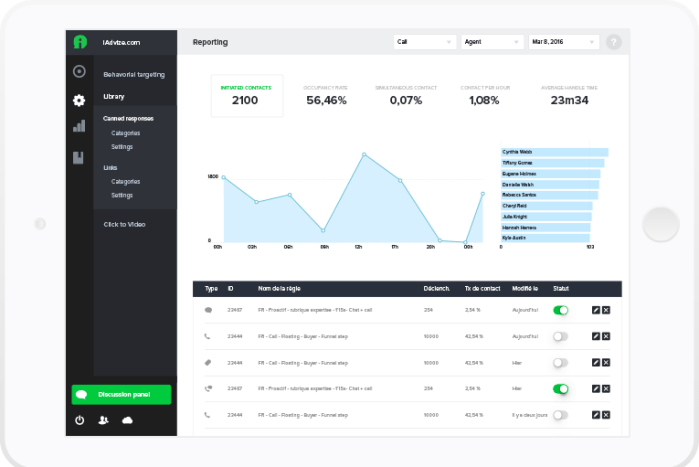Screen dimensions: 699x467
Task: Open the bar chart statistics icon
Action: tap(79, 127)
